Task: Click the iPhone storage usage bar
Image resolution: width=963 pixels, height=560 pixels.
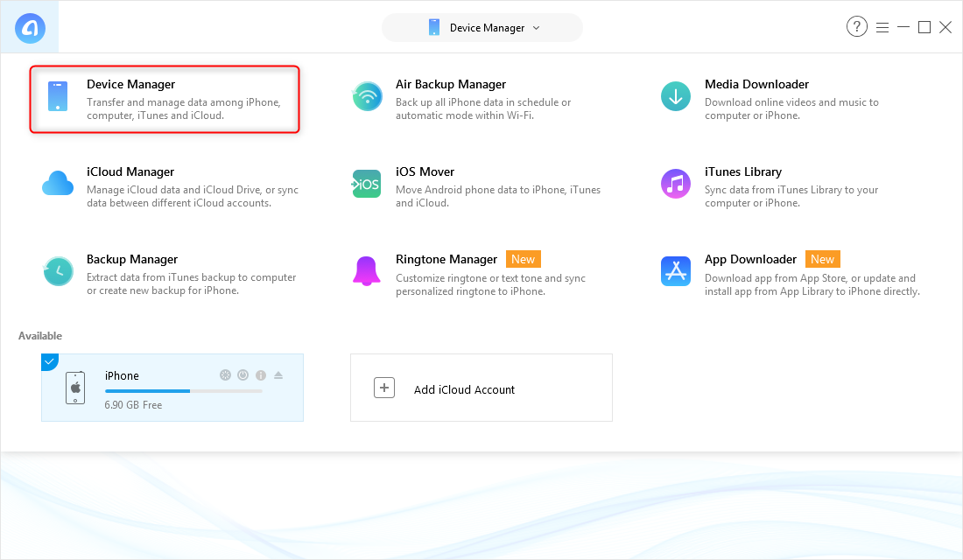Action: tap(184, 391)
